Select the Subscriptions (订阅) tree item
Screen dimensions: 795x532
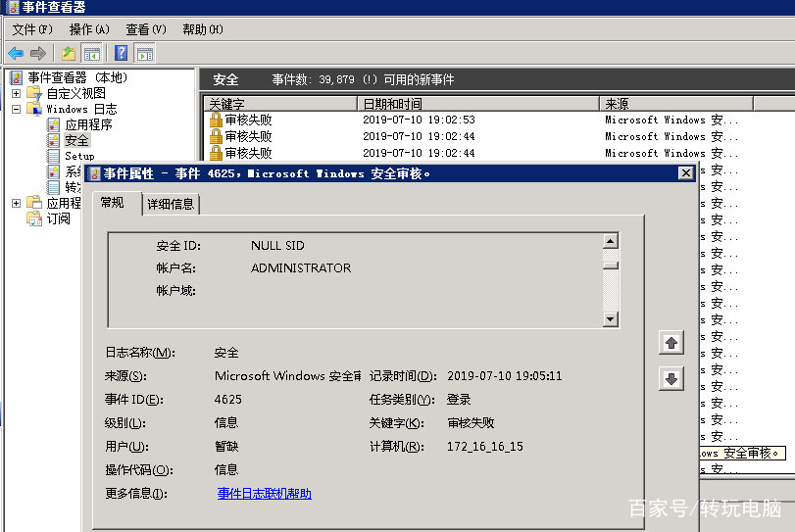click(58, 218)
